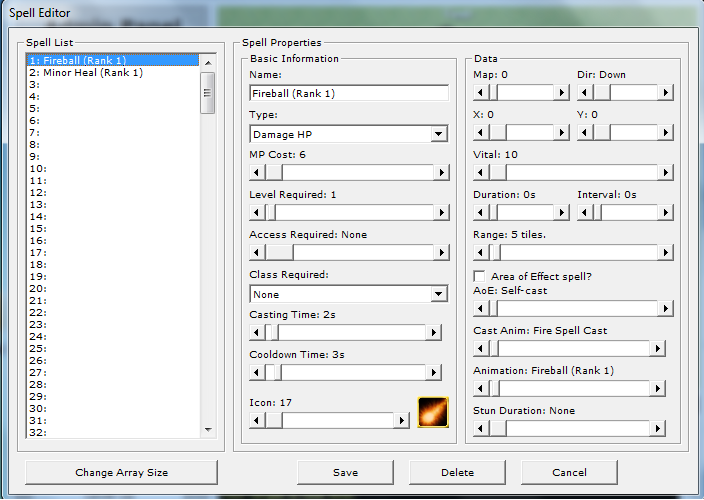Increase Icon number with right arrow
Image resolution: width=704 pixels, height=500 pixels.
coord(401,420)
